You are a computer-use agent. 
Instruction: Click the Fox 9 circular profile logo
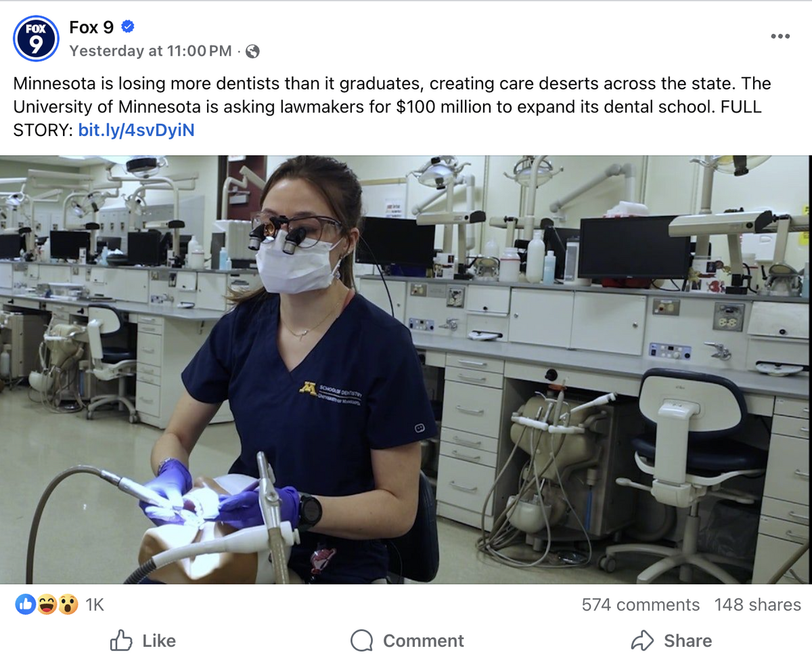37,39
